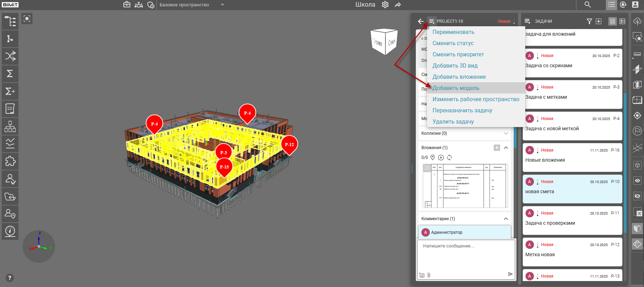644x287 pixels.
Task: Toggle the crossed-out eye hide icon
Action: tap(637, 196)
